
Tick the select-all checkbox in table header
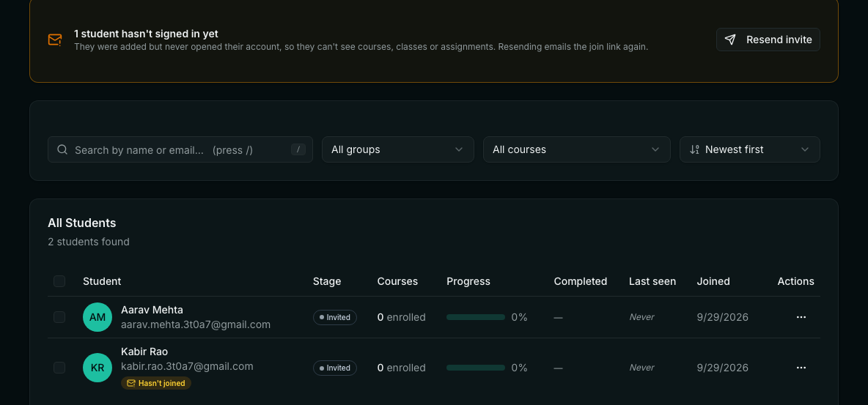59,281
